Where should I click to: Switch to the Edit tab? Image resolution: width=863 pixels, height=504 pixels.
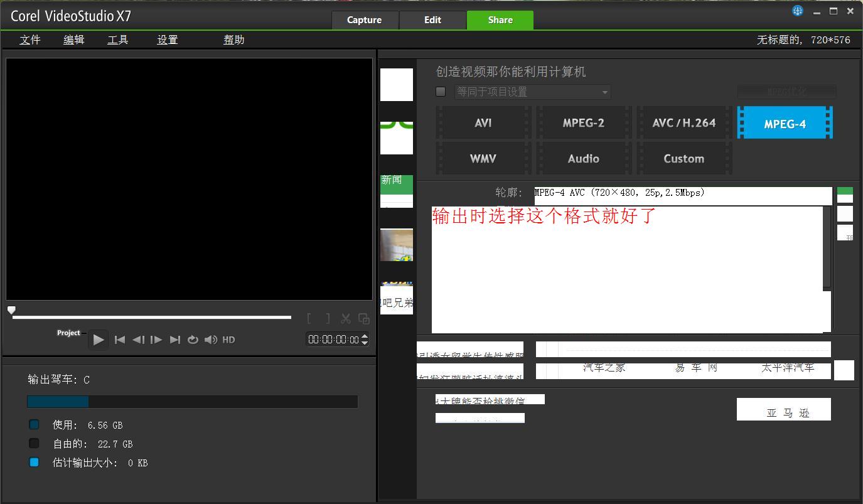tap(432, 20)
